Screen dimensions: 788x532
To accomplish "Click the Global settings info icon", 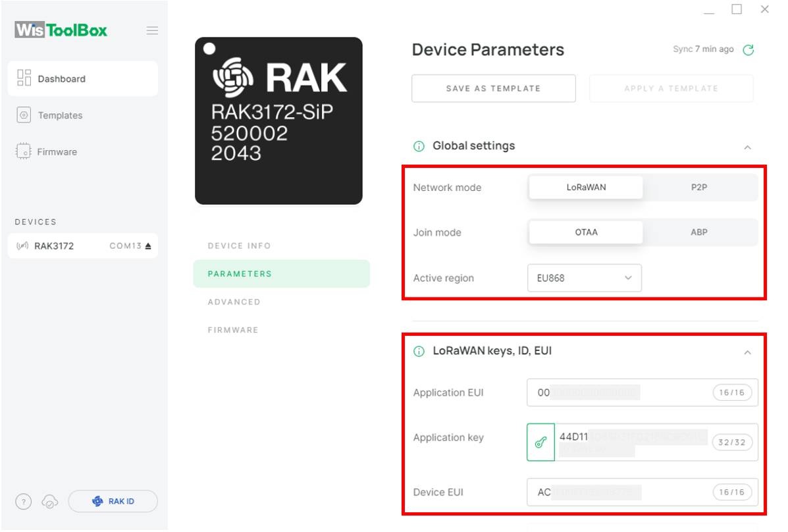I will click(419, 146).
